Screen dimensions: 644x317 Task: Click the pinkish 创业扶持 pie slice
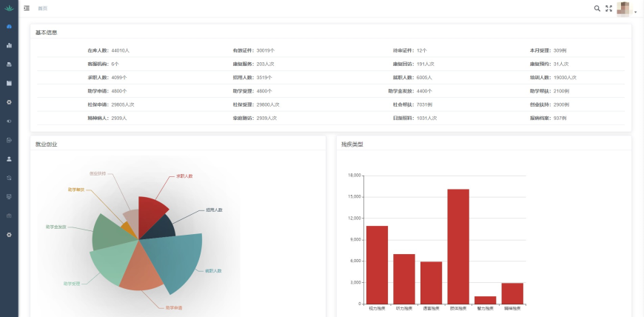coord(132,220)
